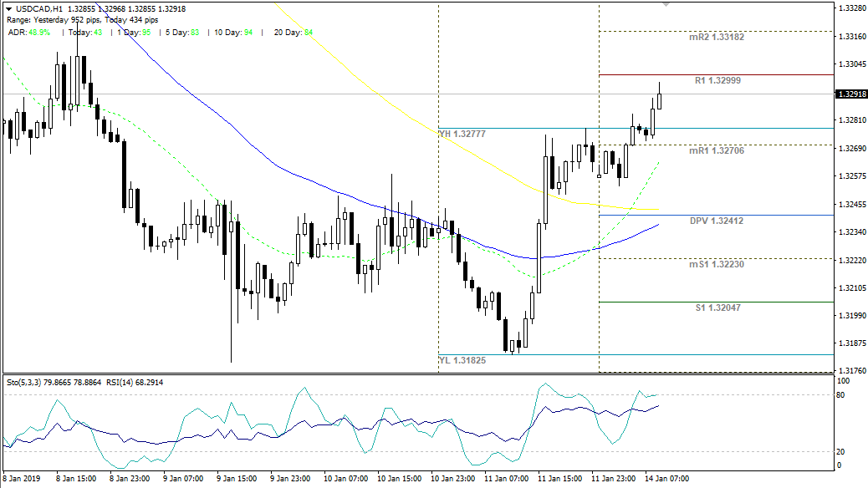Select the mR2 1.33182 pivot label
868x488 pixels.
[717, 37]
